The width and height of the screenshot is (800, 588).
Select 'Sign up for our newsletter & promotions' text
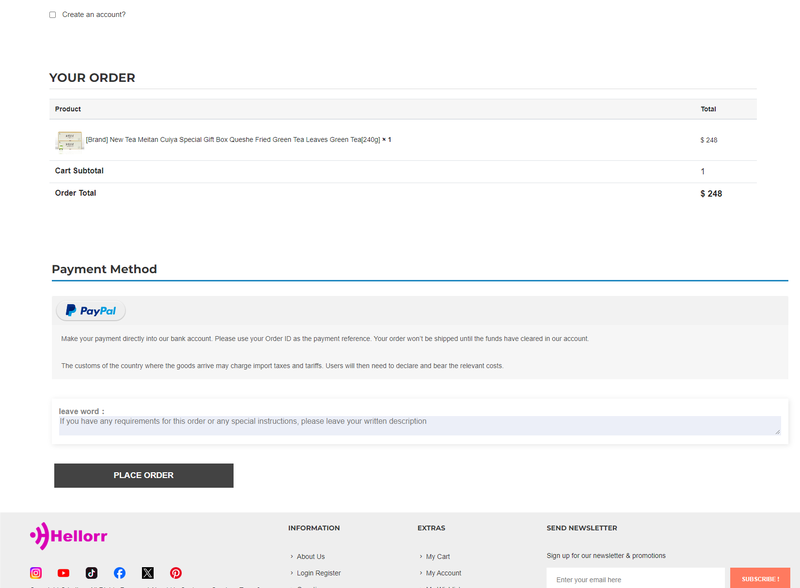click(606, 555)
